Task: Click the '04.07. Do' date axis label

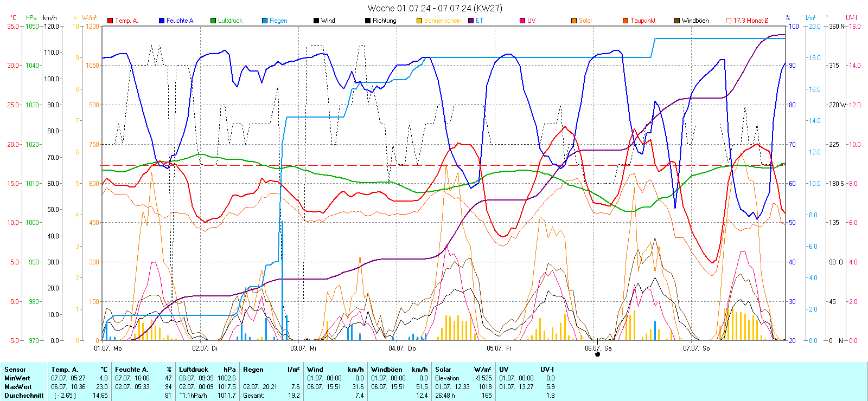Action: [x=402, y=348]
